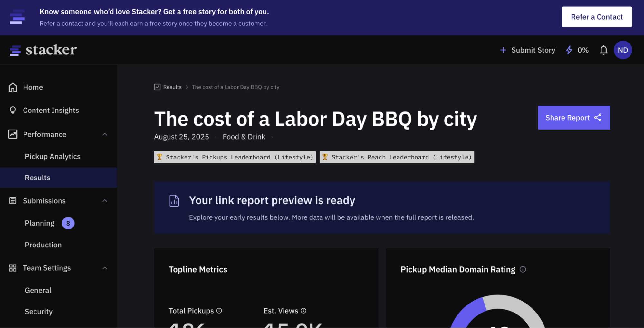Click the Planning count badge showing 8

point(68,223)
